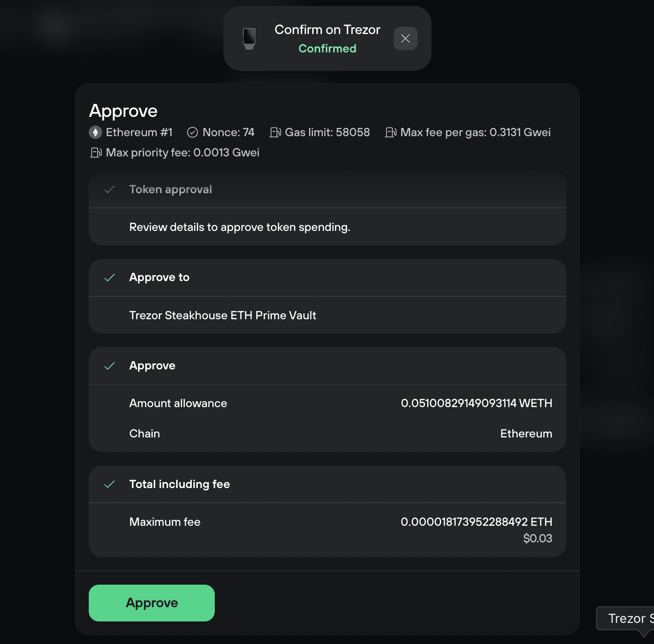Click the checkmark next to Total including fee
The height and width of the screenshot is (644, 654).
pos(109,484)
